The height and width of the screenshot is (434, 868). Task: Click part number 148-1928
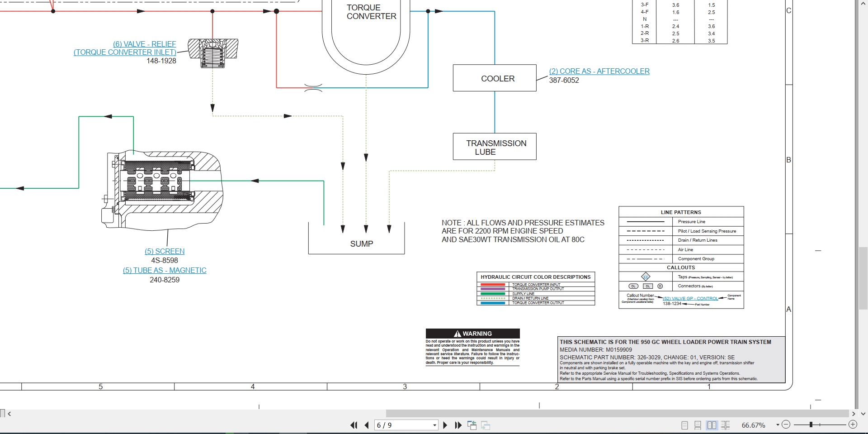[x=161, y=61]
